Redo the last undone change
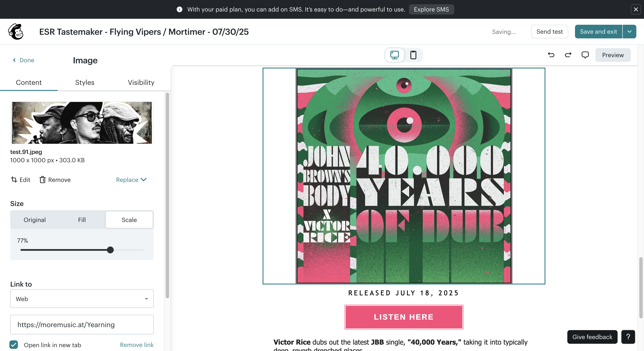Viewport: 644px width, 351px height. (568, 55)
